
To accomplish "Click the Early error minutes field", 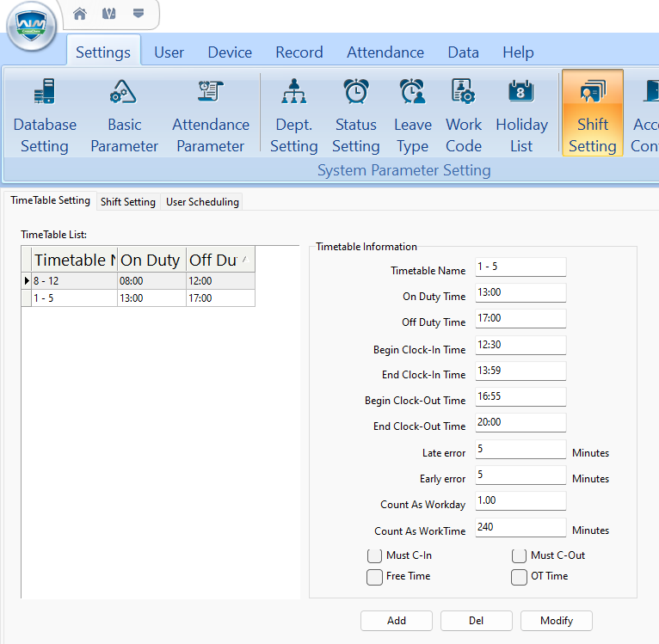I will pyautogui.click(x=520, y=475).
